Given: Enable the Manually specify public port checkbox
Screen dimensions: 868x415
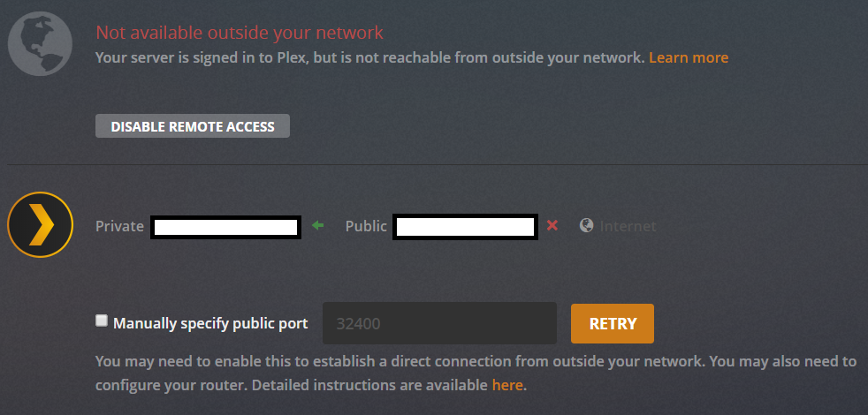Looking at the screenshot, I should tap(102, 321).
